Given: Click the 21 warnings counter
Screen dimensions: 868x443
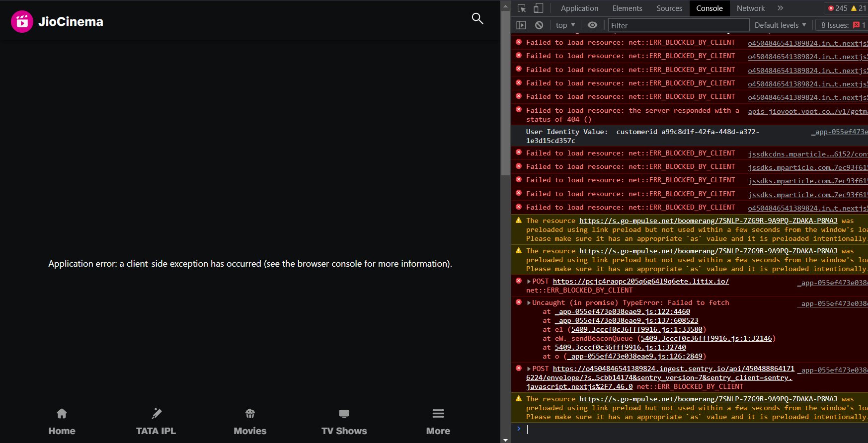Looking at the screenshot, I should point(859,8).
